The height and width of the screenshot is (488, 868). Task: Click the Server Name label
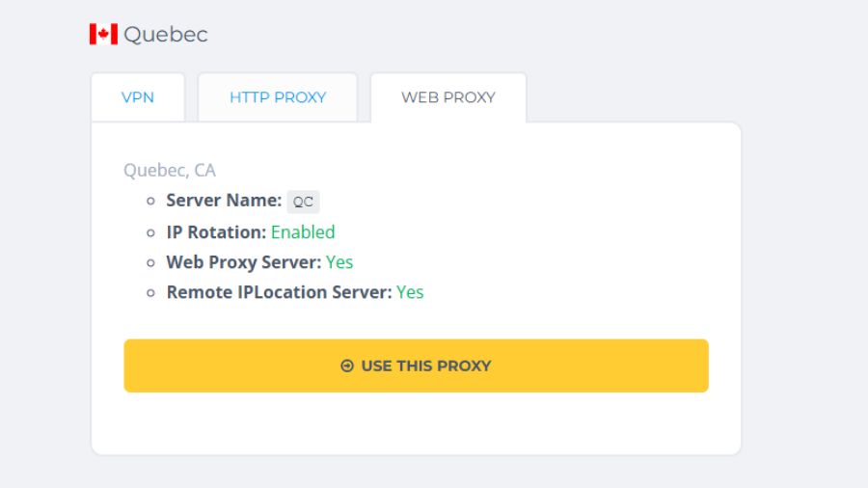coord(224,201)
